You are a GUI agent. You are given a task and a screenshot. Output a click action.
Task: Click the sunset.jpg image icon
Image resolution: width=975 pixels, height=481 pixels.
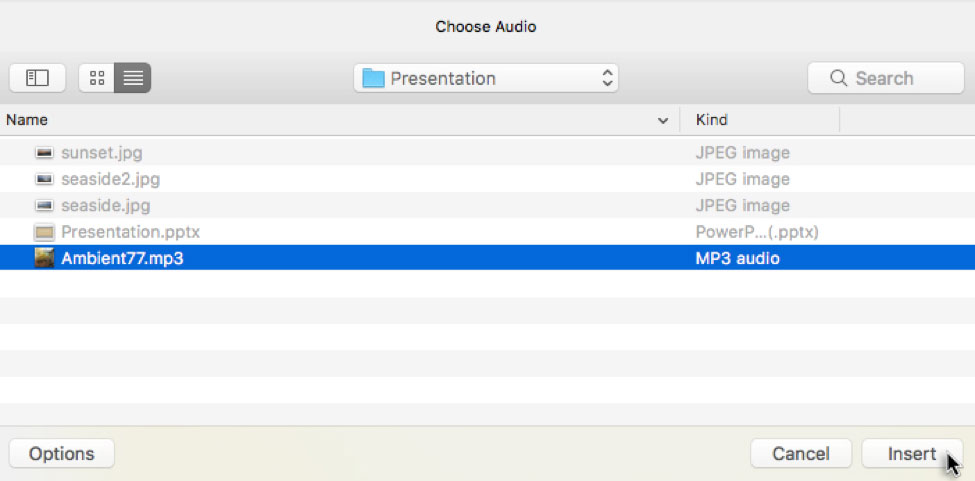[x=44, y=153]
